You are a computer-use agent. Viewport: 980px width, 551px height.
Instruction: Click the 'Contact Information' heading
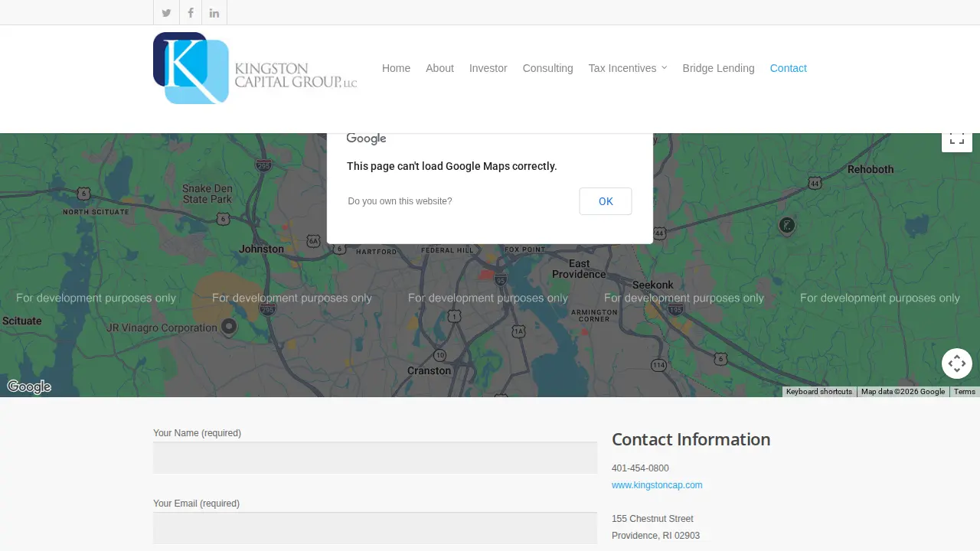click(691, 439)
